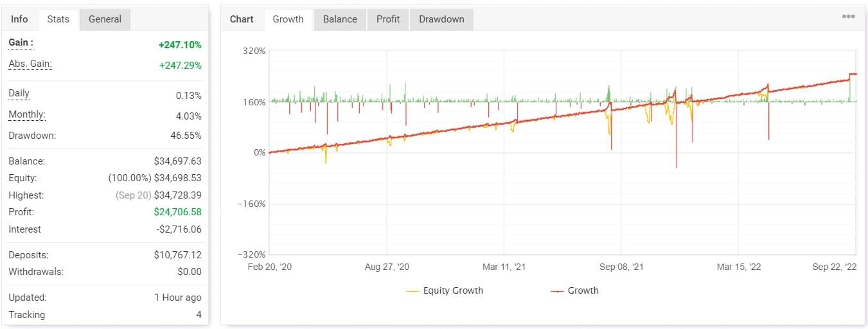Click the Tracking count 4

(x=199, y=315)
